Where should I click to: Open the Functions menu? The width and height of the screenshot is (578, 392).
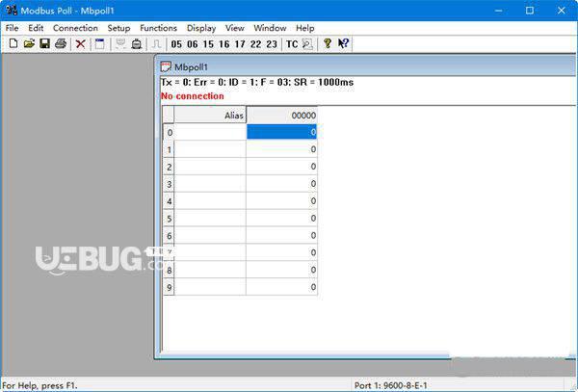tap(159, 28)
